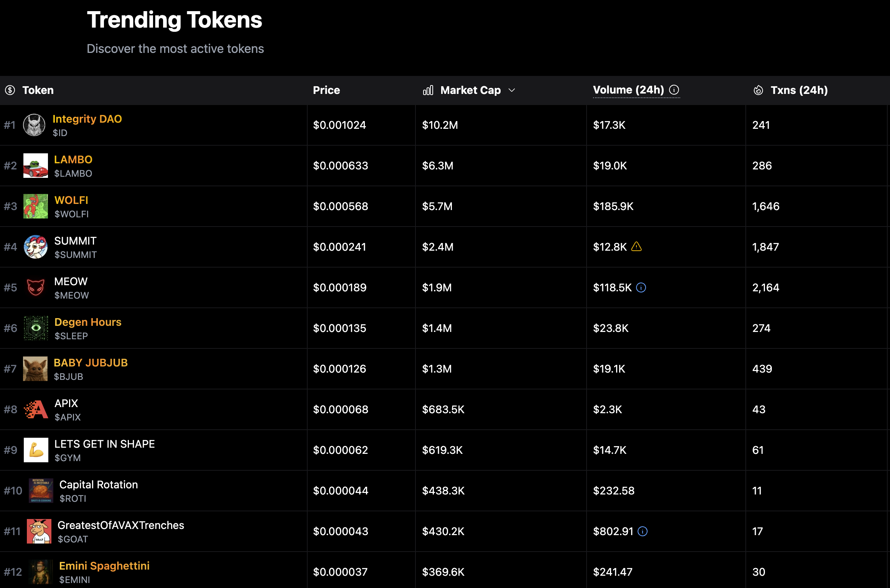890x588 pixels.
Task: Click the info icon next to MEOW volume
Action: [x=641, y=287]
